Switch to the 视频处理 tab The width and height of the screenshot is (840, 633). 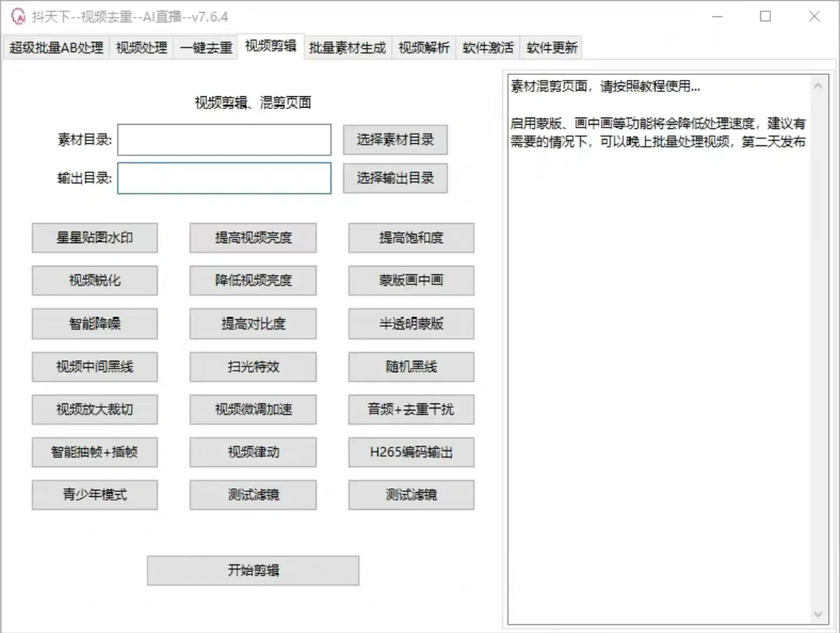point(141,48)
